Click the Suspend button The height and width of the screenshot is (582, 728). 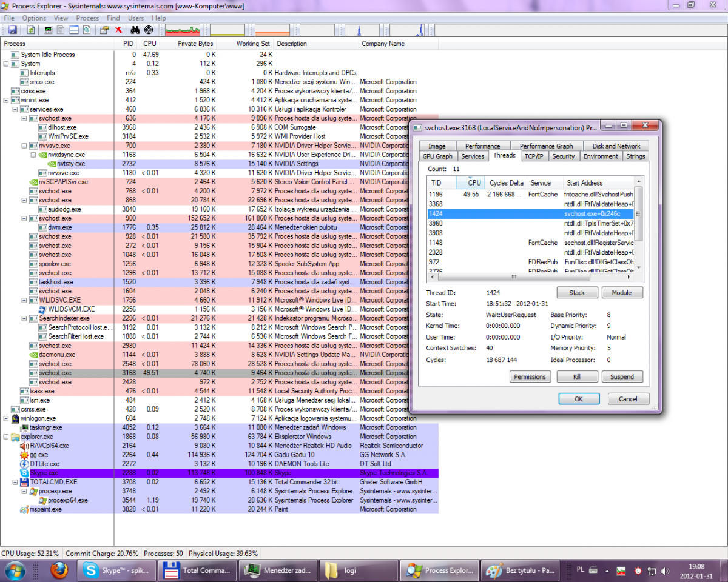click(622, 376)
